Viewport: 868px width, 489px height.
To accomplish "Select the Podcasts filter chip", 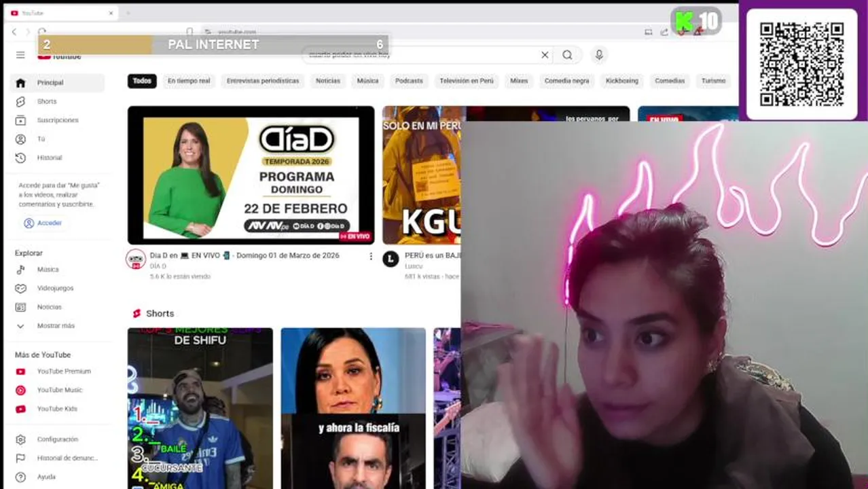I will coord(409,81).
